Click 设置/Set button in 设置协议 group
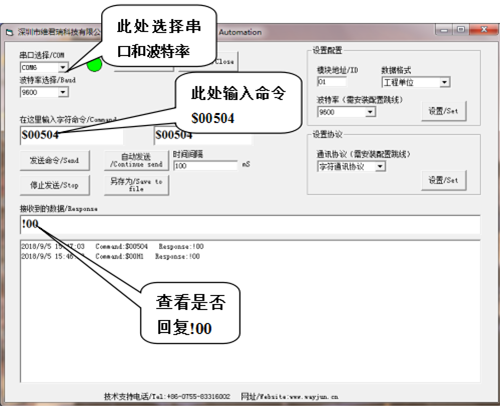The width and height of the screenshot is (500, 406). 443,180
